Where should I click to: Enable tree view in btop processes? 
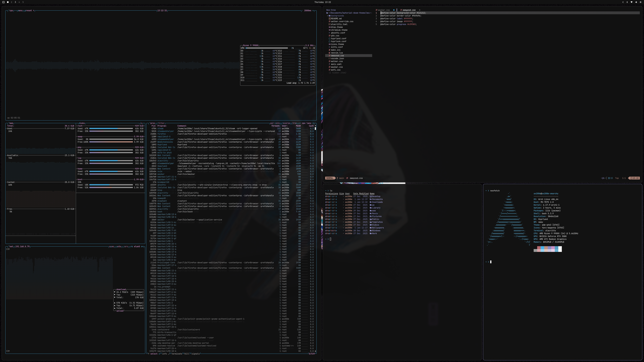pyautogui.click(x=295, y=123)
